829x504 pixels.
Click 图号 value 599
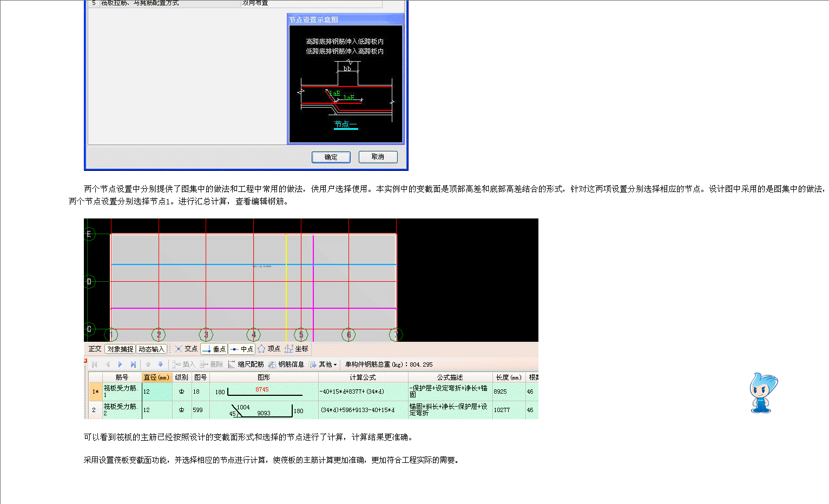[x=198, y=410]
